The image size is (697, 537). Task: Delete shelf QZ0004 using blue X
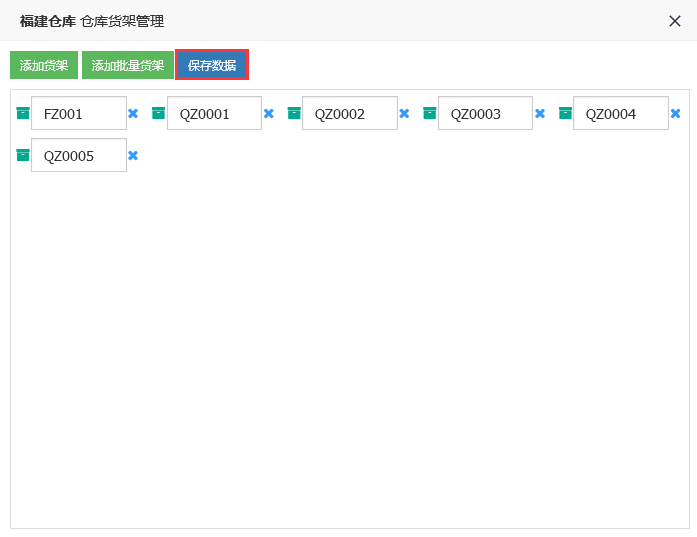pyautogui.click(x=675, y=114)
